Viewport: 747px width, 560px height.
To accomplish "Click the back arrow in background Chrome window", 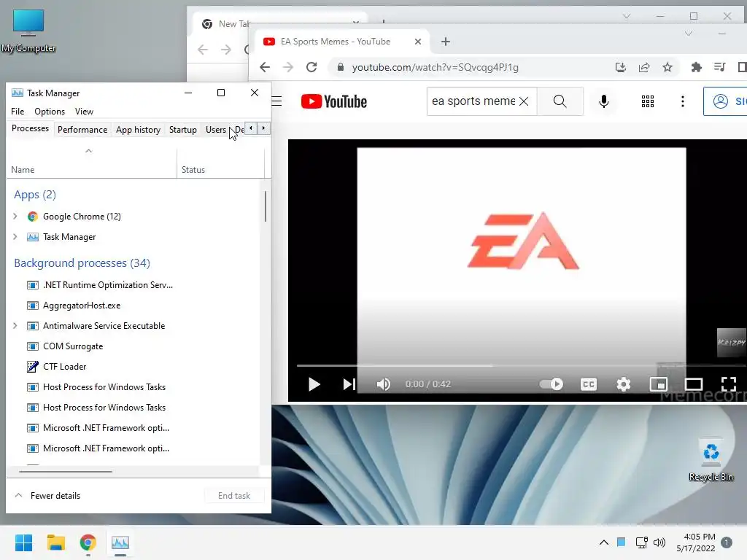I will click(203, 50).
